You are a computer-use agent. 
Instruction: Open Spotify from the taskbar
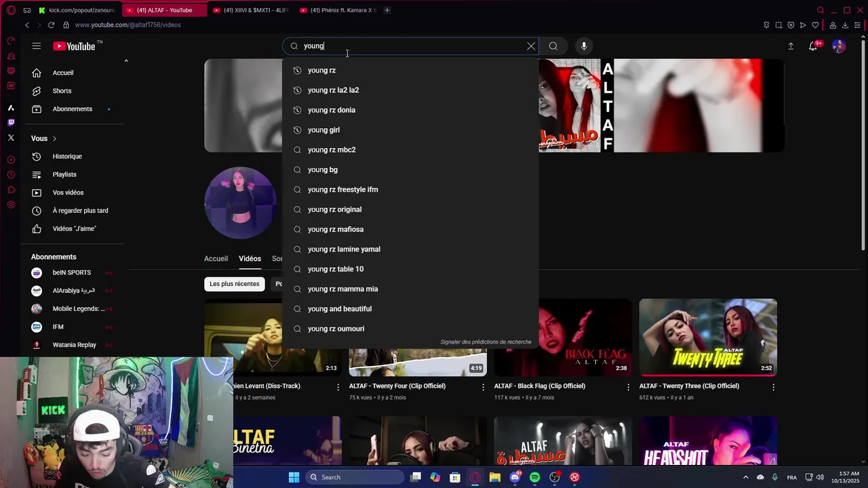(x=534, y=477)
